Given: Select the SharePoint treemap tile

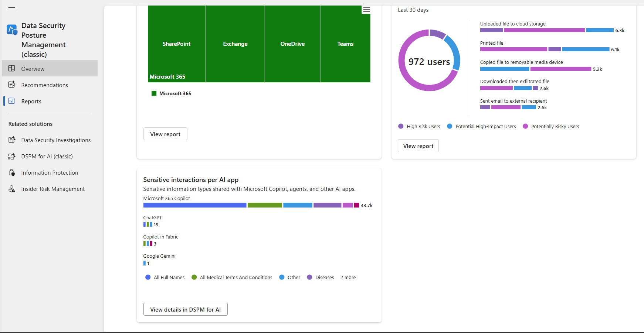Looking at the screenshot, I should click(x=176, y=44).
